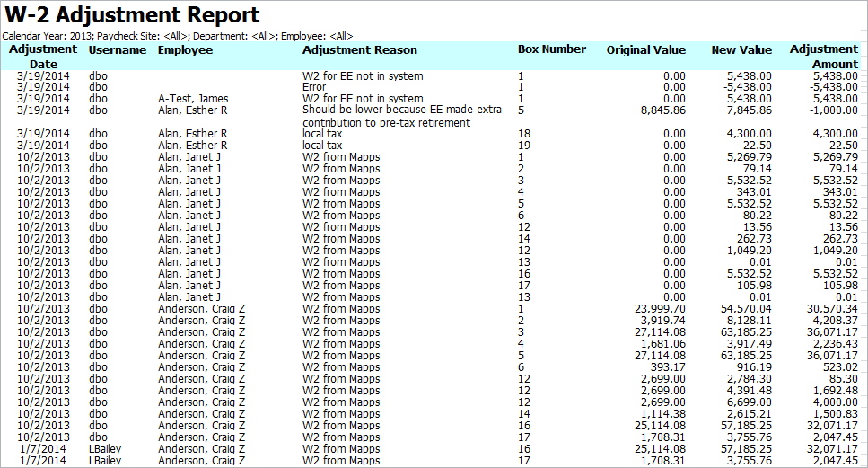Viewport: 868px width, 468px height.
Task: Click the original value 23,999.70
Action: (x=660, y=308)
